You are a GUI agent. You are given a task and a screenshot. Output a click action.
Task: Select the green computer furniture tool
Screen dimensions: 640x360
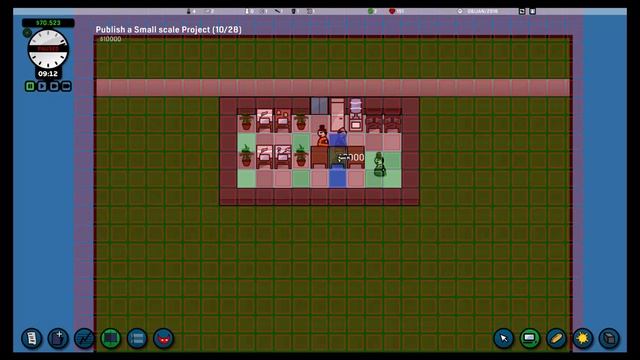(530, 338)
